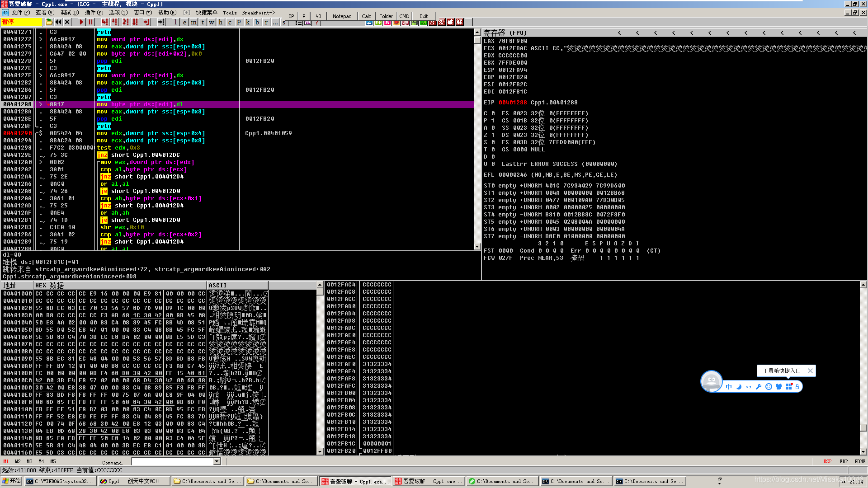Open references window with 'r' button

(x=266, y=22)
